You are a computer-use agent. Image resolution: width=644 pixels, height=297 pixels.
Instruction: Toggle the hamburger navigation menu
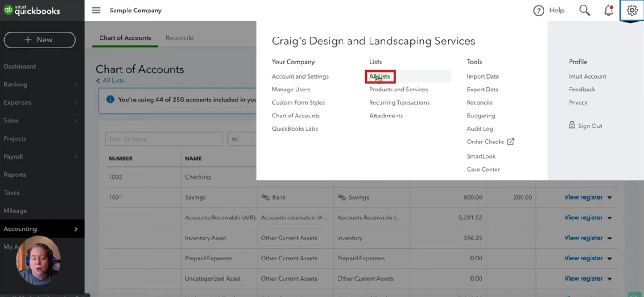pos(96,10)
